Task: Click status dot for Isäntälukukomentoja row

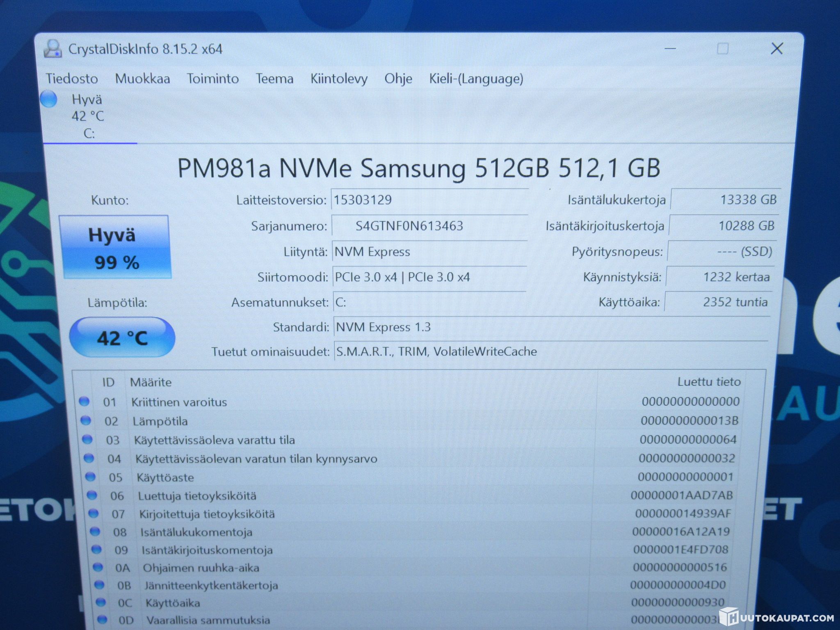Action: (x=95, y=532)
